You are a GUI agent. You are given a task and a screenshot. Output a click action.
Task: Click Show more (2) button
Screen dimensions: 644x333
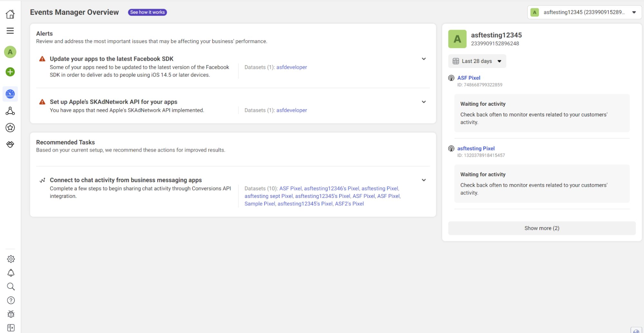point(542,228)
